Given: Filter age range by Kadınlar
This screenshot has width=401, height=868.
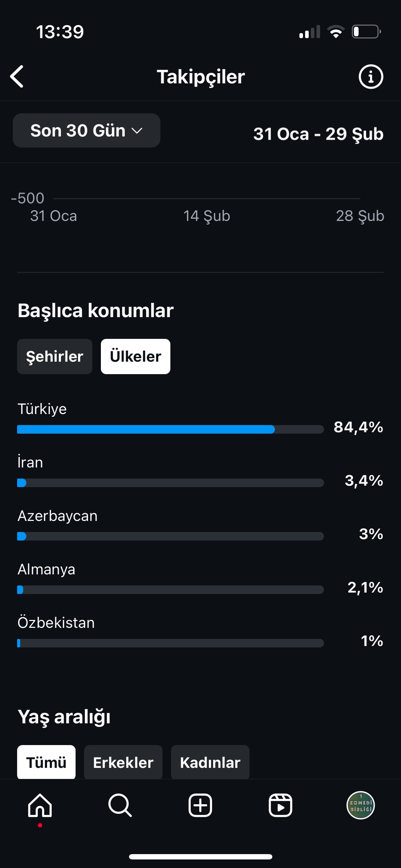Looking at the screenshot, I should point(210,762).
